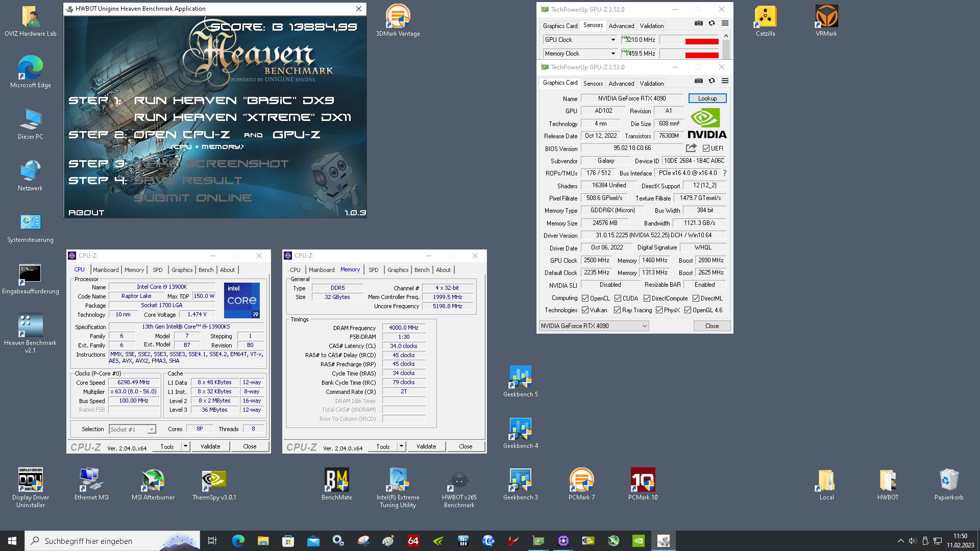
Task: Open Ethernet MSI desktop shortcut
Action: click(91, 485)
